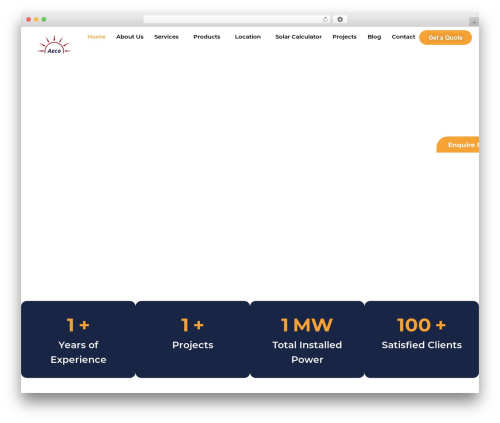Open the Solar Calculator page
Viewport: 500px width, 423px height.
pyautogui.click(x=298, y=37)
